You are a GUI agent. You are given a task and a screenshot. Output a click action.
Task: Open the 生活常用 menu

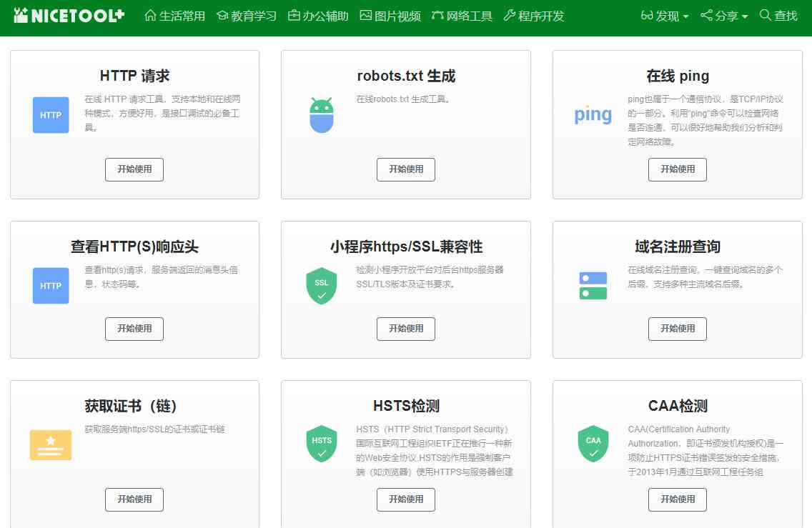[x=175, y=16]
